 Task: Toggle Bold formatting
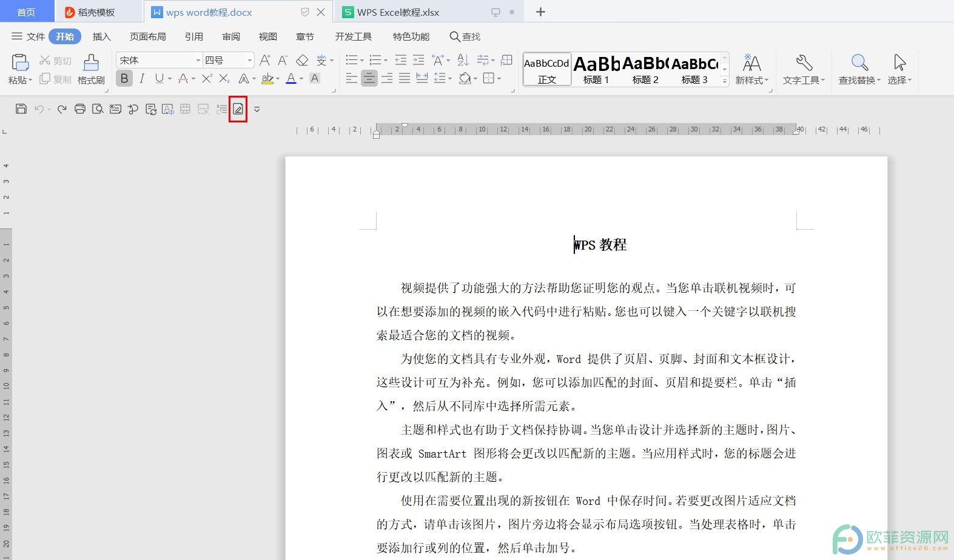tap(124, 78)
